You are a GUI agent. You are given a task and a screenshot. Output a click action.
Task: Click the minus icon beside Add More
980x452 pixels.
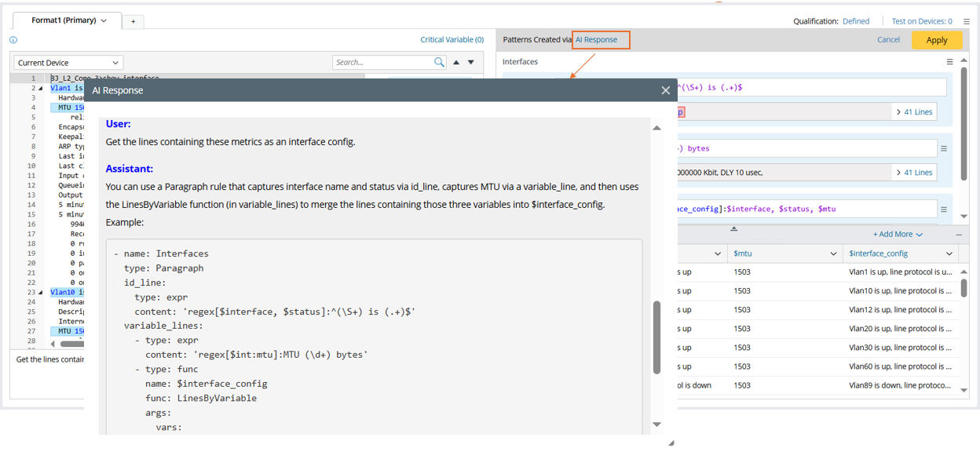point(959,235)
